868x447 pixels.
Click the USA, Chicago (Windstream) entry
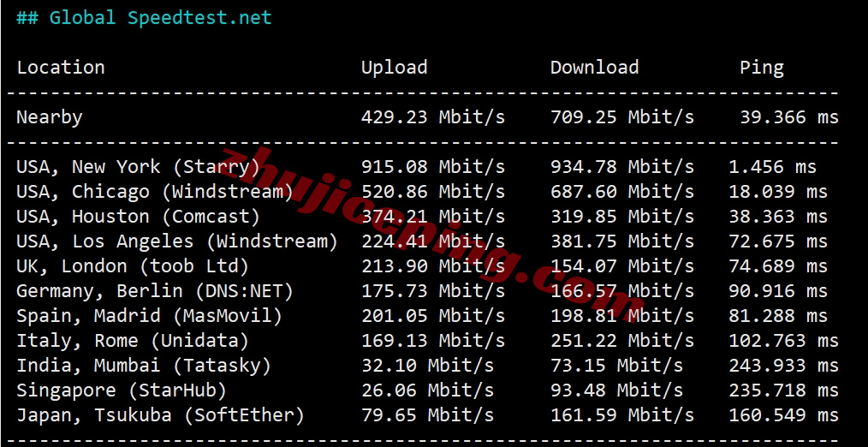[154, 192]
